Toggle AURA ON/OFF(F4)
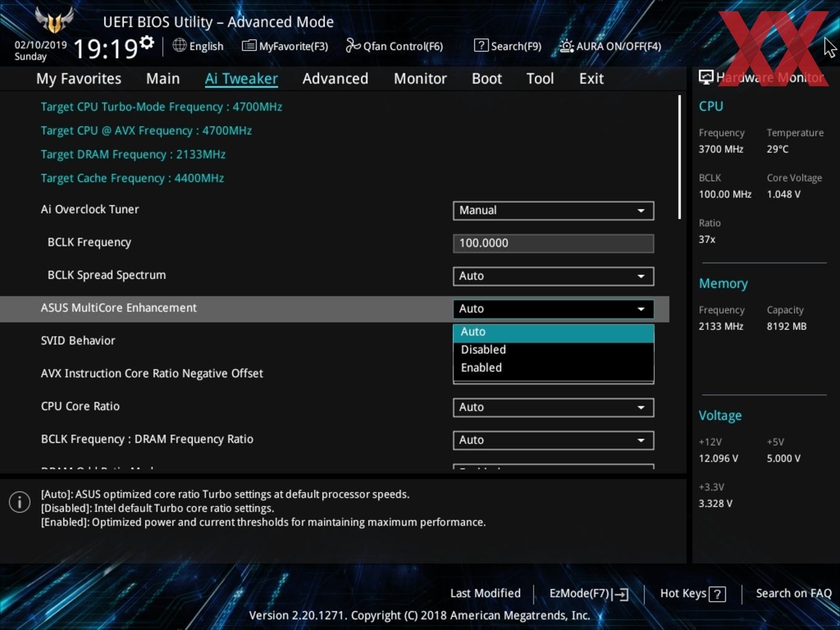840x630 pixels. click(610, 46)
